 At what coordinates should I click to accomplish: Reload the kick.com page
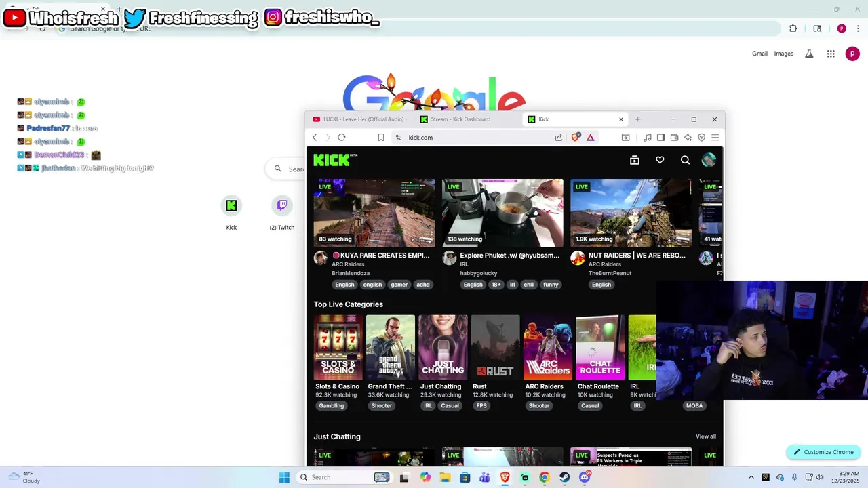click(x=342, y=138)
